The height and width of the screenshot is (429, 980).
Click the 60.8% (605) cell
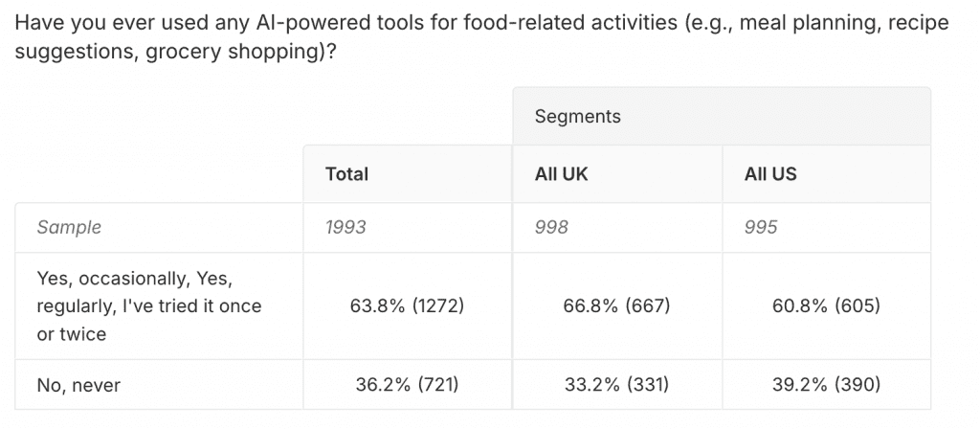pos(826,306)
